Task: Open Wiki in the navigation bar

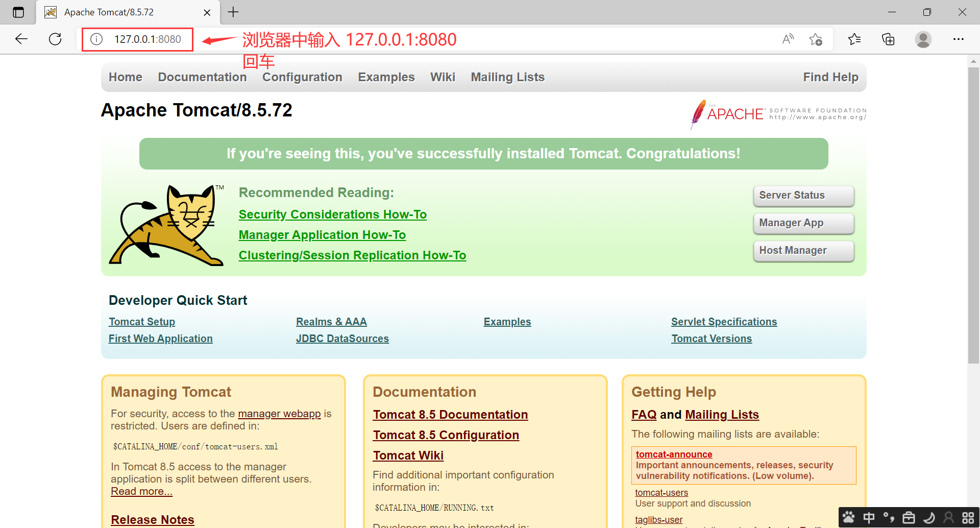Action: [x=443, y=77]
